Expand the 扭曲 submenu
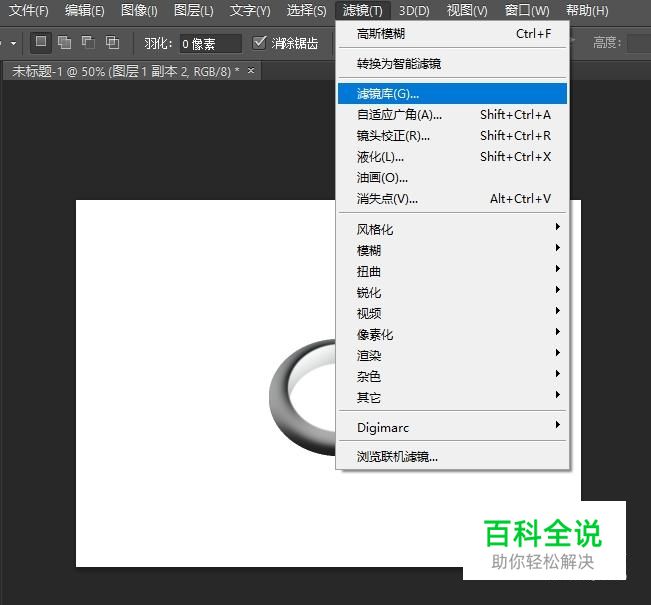 click(x=453, y=272)
